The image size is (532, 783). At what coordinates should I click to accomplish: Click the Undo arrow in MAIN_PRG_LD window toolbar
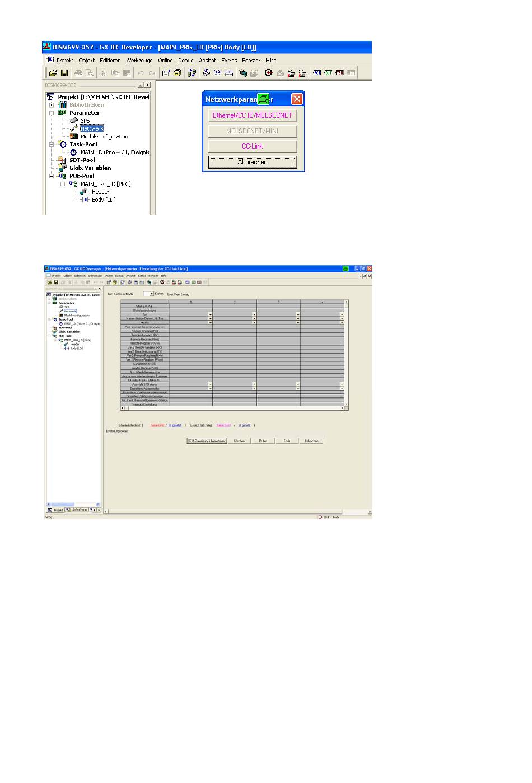(x=141, y=73)
